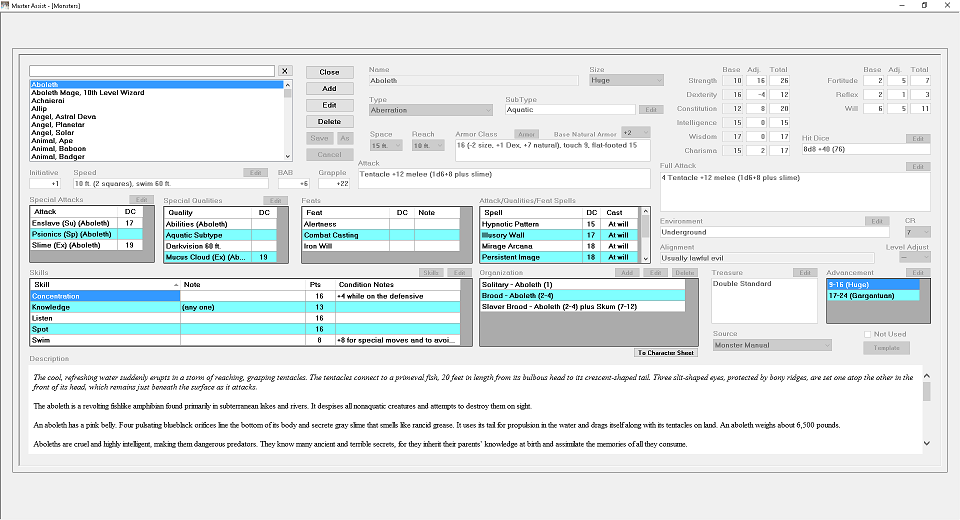Viewport: 960px width, 520px height.
Task: Sort by the Skill column header
Action: (x=105, y=285)
